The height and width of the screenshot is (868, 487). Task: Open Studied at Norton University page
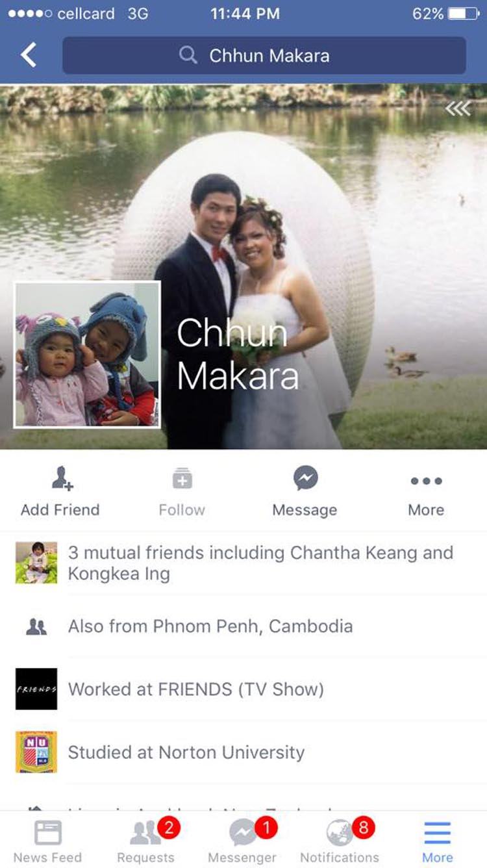coord(243,752)
